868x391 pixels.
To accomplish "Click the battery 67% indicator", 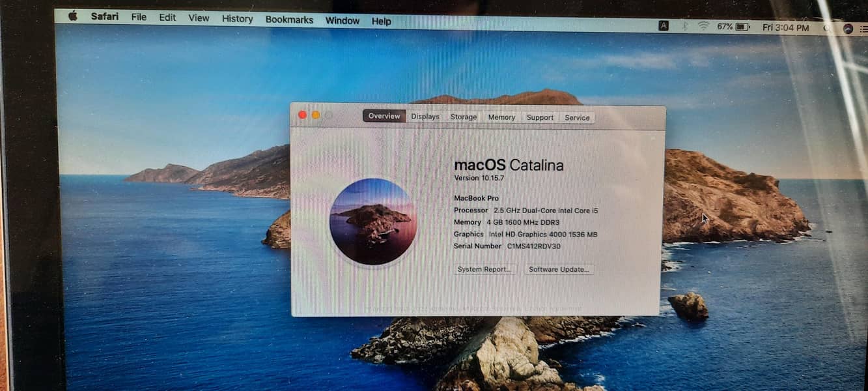I will click(734, 27).
